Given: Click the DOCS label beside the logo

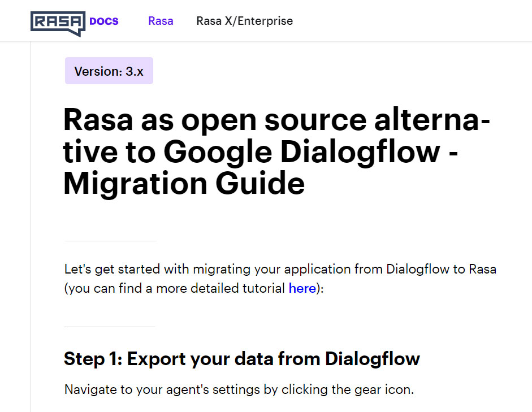Looking at the screenshot, I should pos(104,21).
